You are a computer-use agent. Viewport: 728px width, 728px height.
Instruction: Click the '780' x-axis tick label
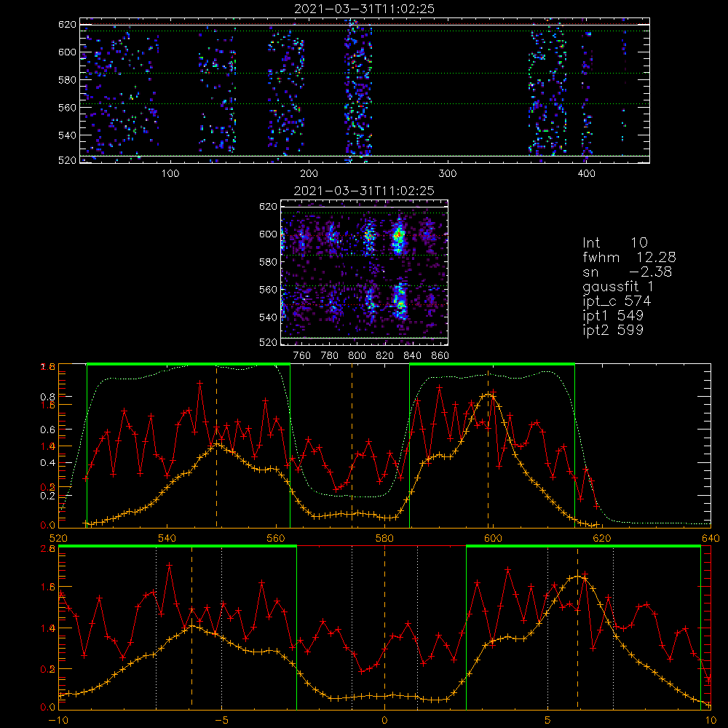(330, 356)
